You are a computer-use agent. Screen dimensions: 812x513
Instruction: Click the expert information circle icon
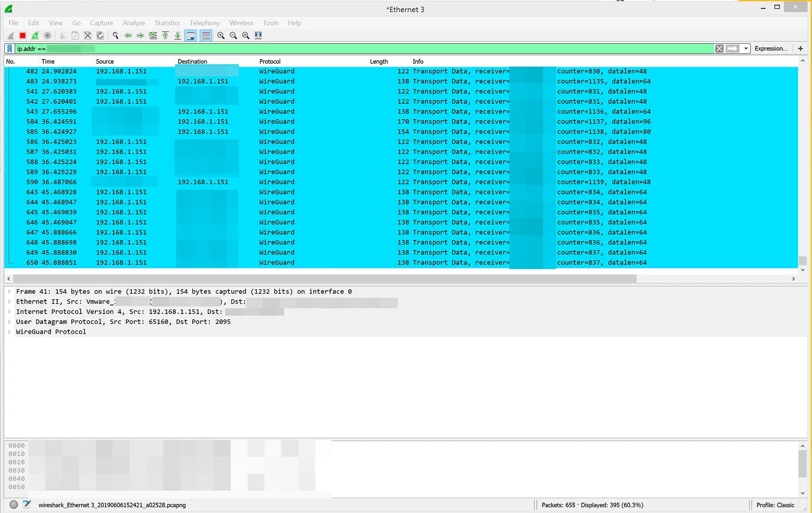14,505
